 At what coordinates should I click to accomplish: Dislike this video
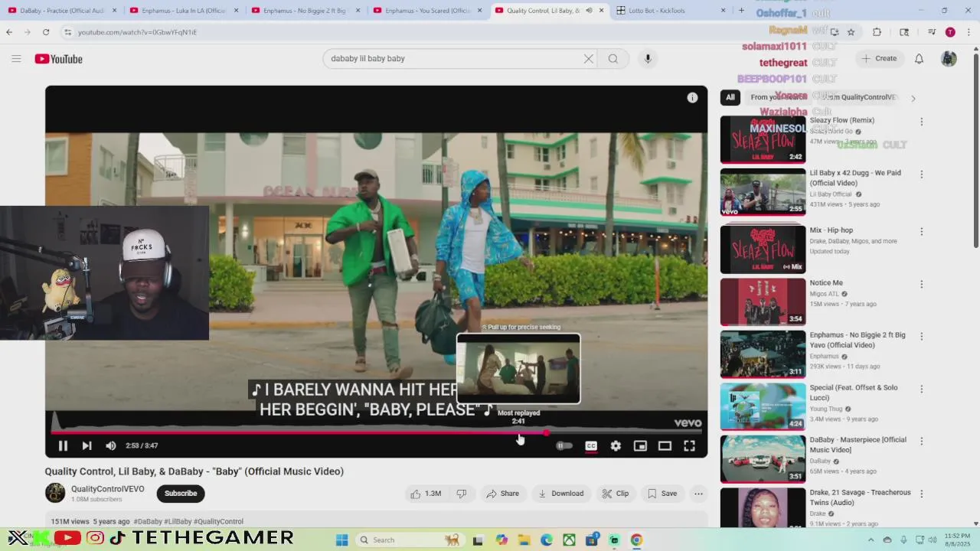462,494
